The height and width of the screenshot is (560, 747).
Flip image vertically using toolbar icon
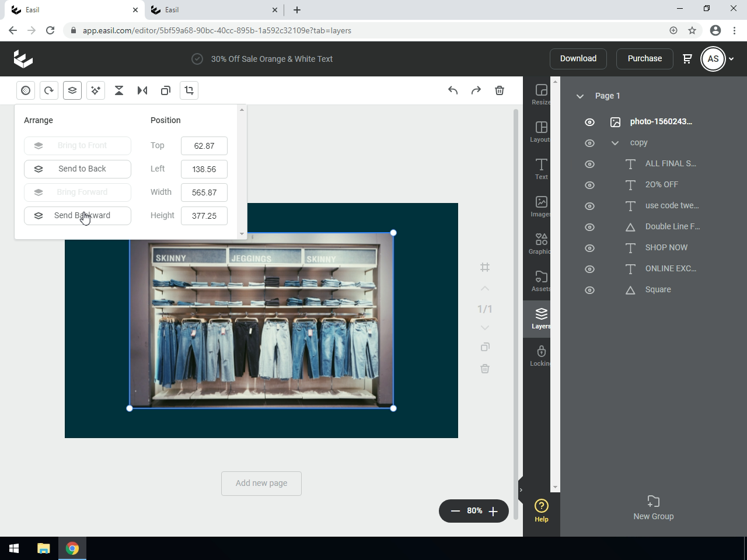(x=119, y=90)
